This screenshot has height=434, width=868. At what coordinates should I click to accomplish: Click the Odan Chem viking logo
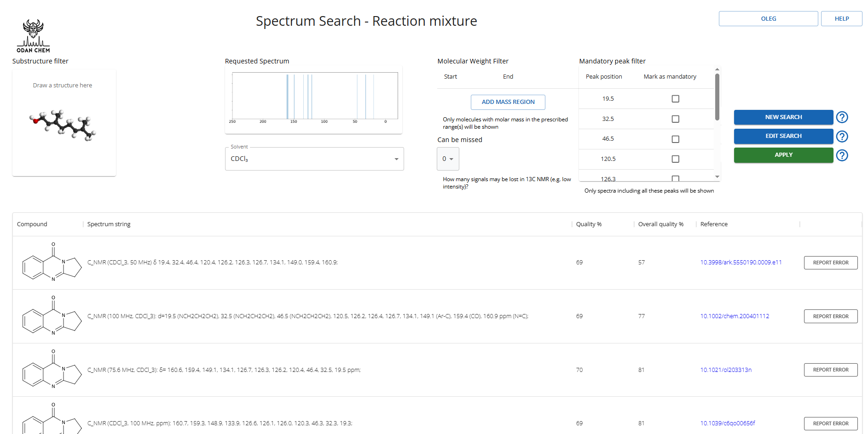pos(33,36)
